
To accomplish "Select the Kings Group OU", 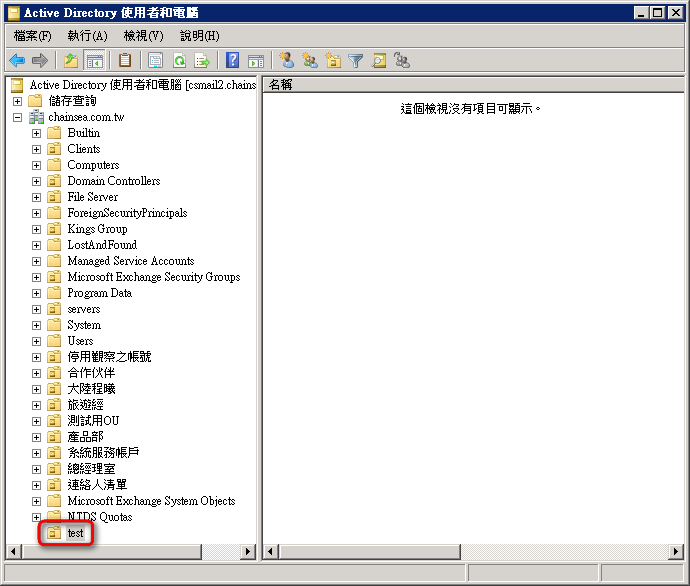I will (x=97, y=229).
